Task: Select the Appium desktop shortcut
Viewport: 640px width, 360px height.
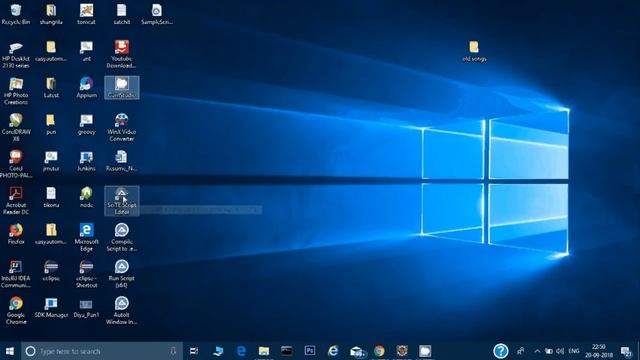Action: (x=86, y=88)
